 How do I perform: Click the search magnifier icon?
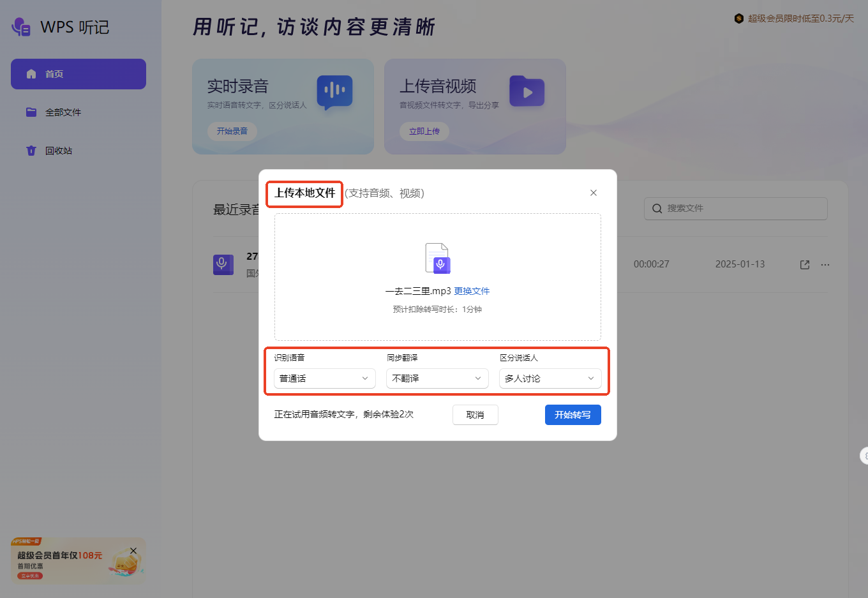point(657,208)
